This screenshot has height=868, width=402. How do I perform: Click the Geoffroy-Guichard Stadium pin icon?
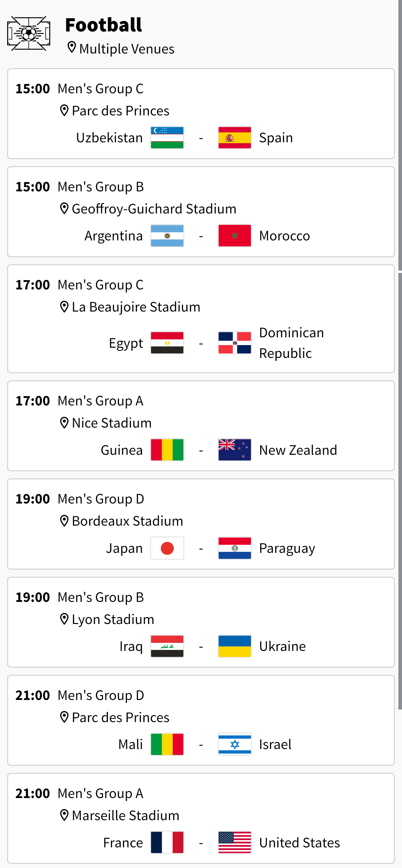pos(64,209)
